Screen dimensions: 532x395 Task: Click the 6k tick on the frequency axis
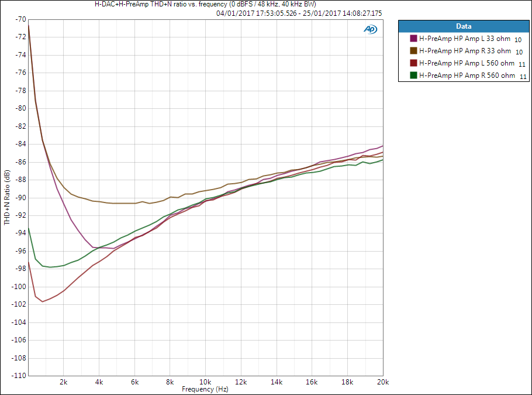click(x=134, y=382)
